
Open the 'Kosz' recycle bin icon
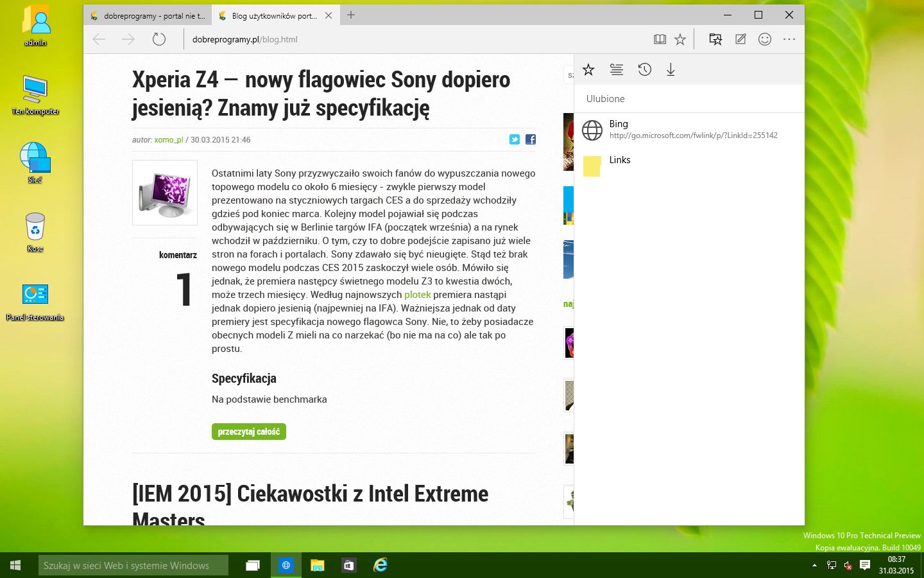[x=35, y=232]
